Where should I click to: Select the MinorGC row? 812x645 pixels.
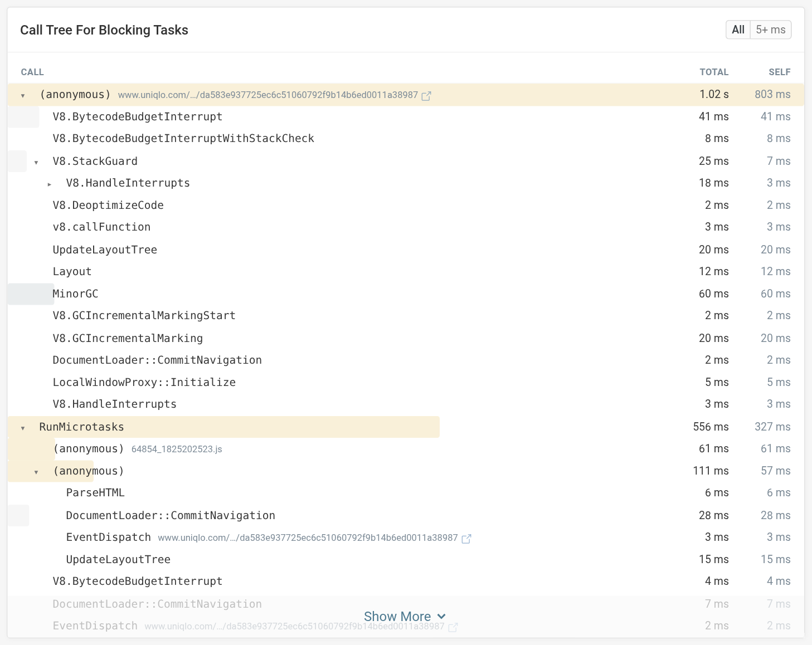coord(406,294)
